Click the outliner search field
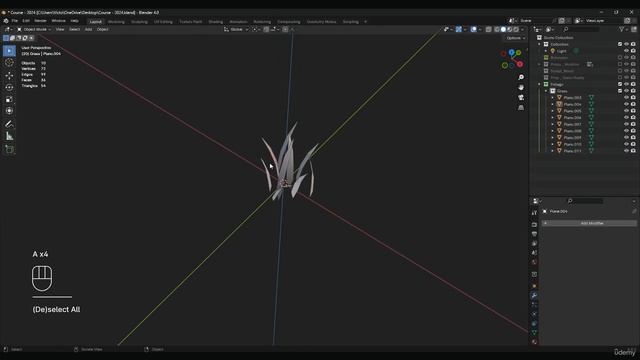The width and height of the screenshot is (640, 360). coord(581,29)
